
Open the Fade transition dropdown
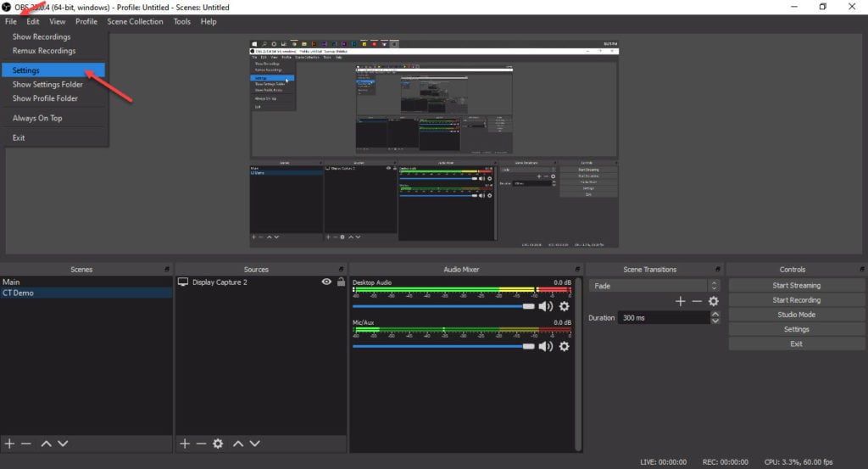coord(654,286)
